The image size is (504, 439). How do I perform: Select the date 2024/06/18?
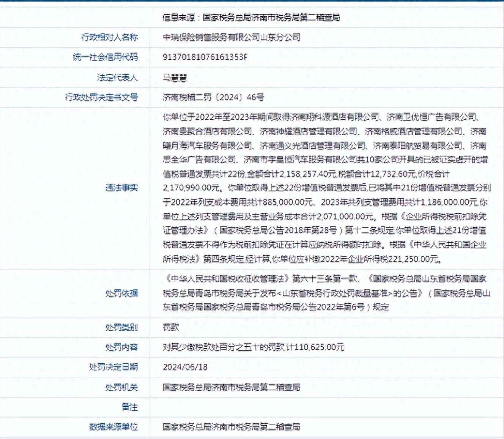click(x=185, y=367)
